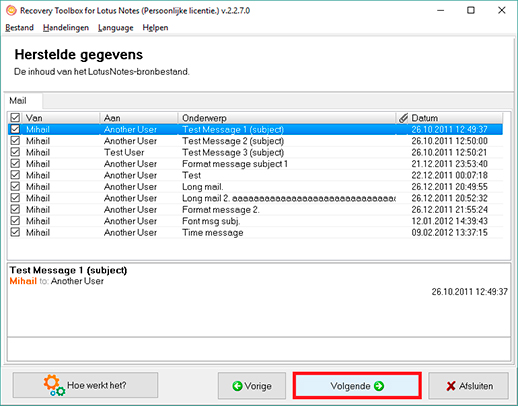This screenshot has height=406, width=518.
Task: Exit using the Afsluiten button
Action: 469,386
